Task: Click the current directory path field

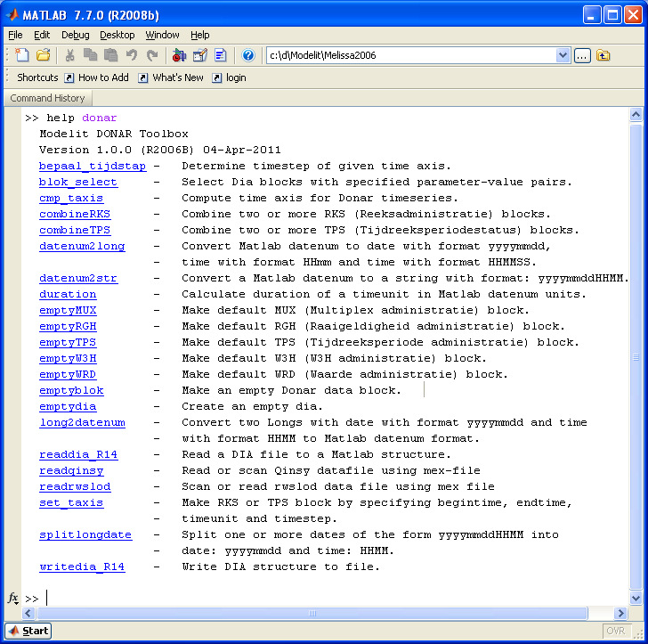Action: coord(411,55)
